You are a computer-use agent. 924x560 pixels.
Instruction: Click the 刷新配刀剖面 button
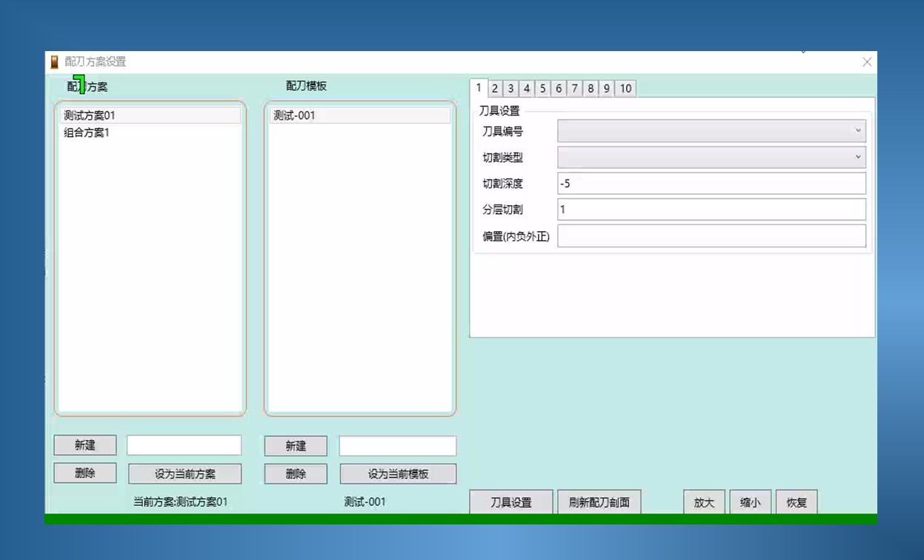point(599,502)
